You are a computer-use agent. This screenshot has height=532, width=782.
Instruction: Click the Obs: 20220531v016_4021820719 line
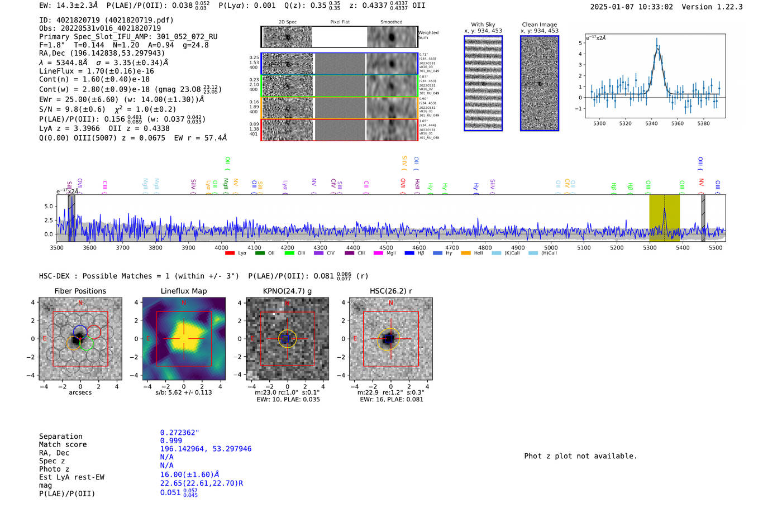point(100,28)
